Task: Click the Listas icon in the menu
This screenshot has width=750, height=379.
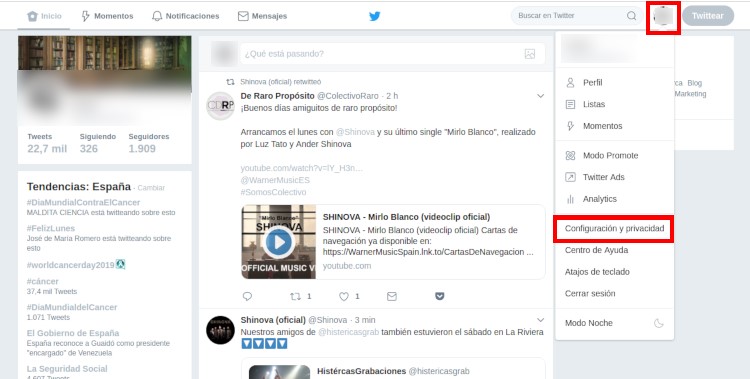Action: coord(570,104)
